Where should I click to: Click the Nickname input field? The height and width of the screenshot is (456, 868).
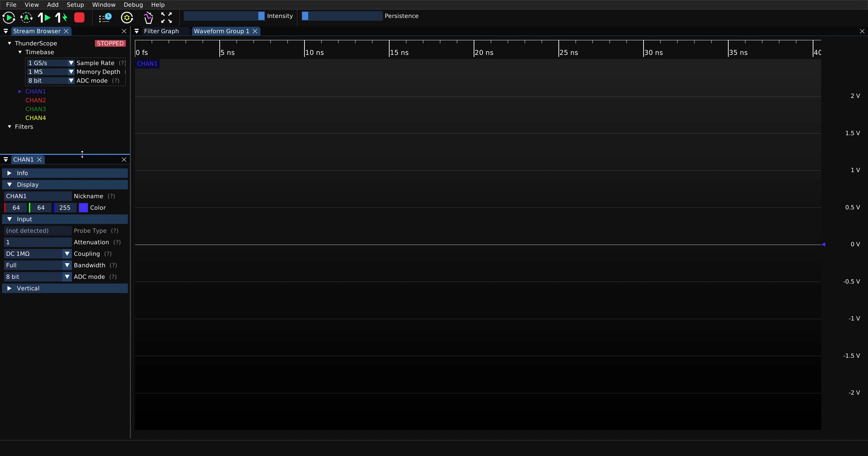coord(38,196)
